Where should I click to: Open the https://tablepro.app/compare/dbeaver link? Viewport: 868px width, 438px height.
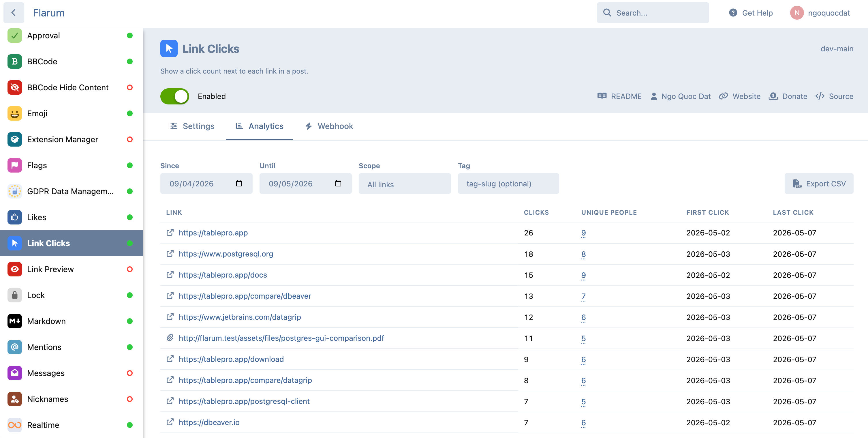pos(245,296)
